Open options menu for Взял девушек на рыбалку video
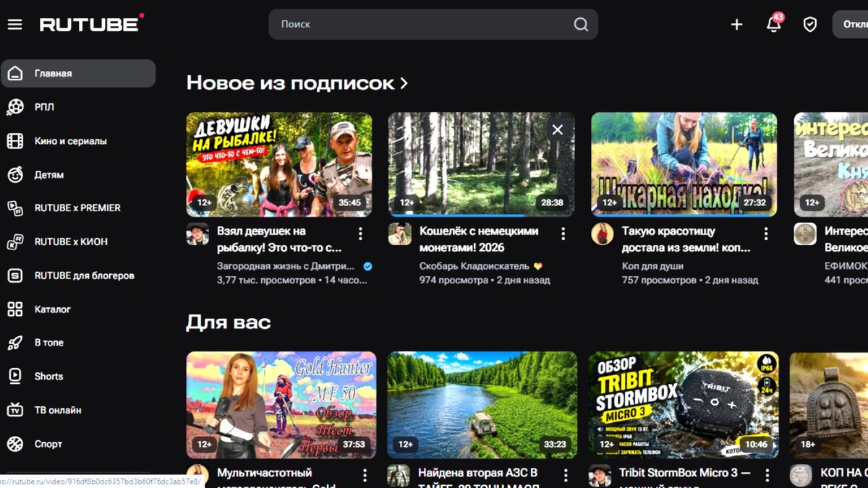868x488 pixels. [360, 234]
